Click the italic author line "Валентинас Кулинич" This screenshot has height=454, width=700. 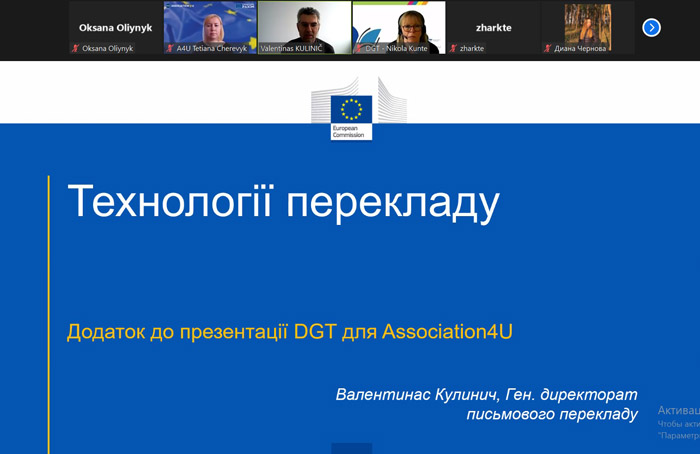[486, 395]
